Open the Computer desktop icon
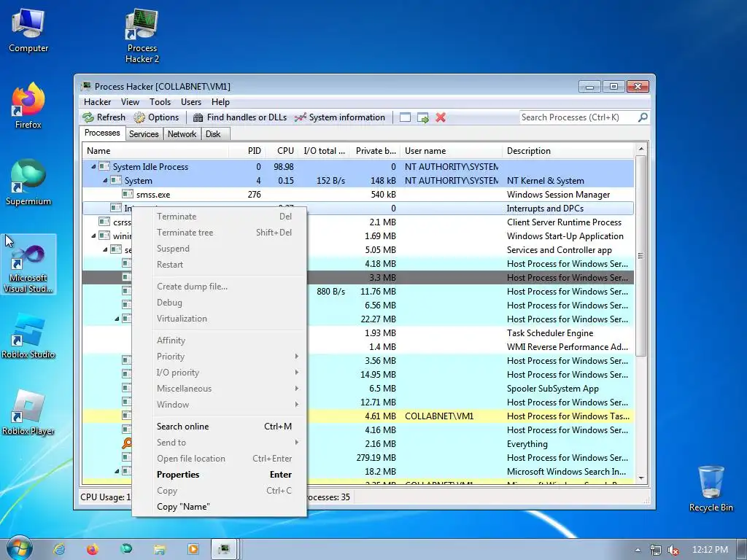Screen dimensions: 747x560 (x=28, y=30)
